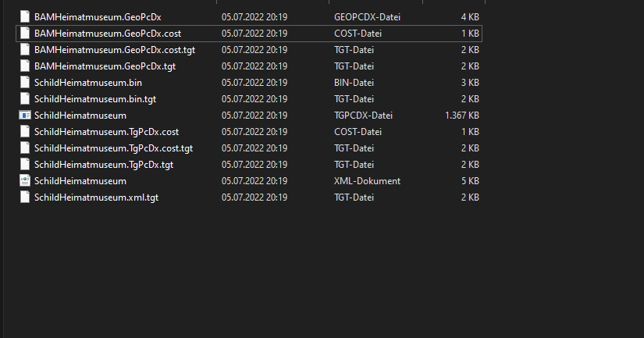Click the icon beside SchildHeimatmuseum.xml.tgt

pos(25,197)
